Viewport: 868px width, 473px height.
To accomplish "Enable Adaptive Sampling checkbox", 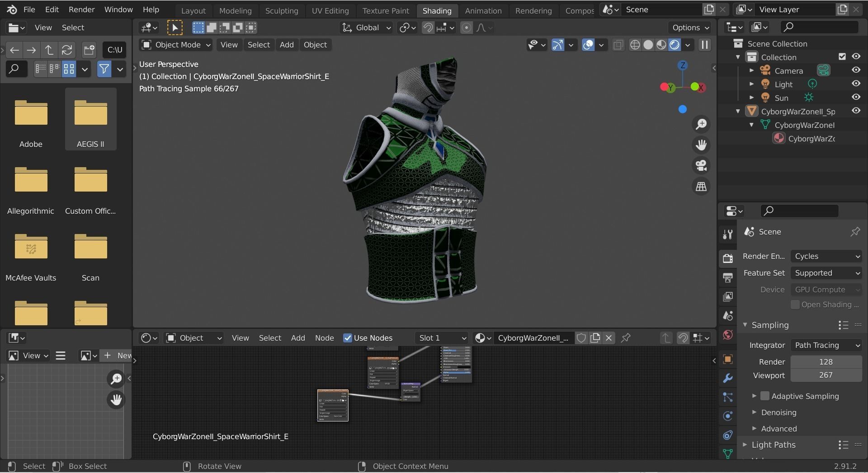I will point(764,396).
